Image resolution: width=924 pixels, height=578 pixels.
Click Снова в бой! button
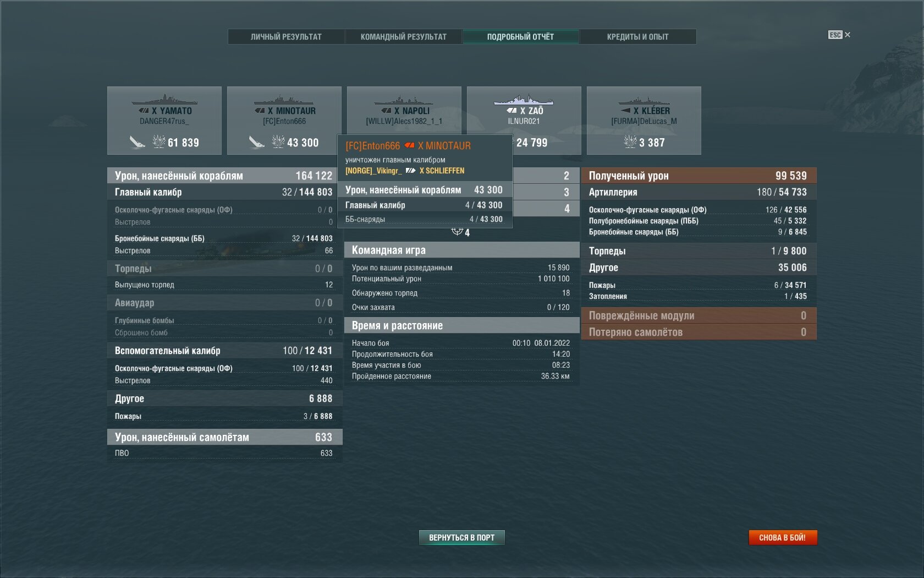(783, 537)
